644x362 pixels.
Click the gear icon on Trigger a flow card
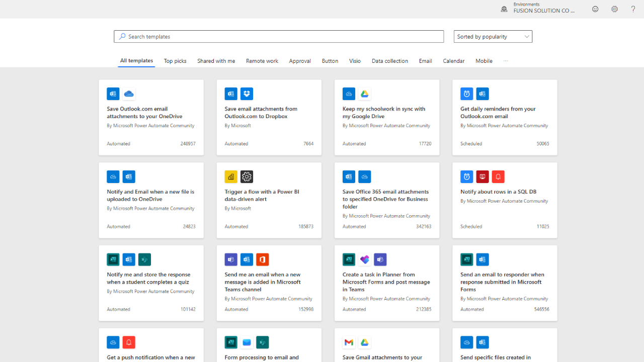tap(247, 176)
